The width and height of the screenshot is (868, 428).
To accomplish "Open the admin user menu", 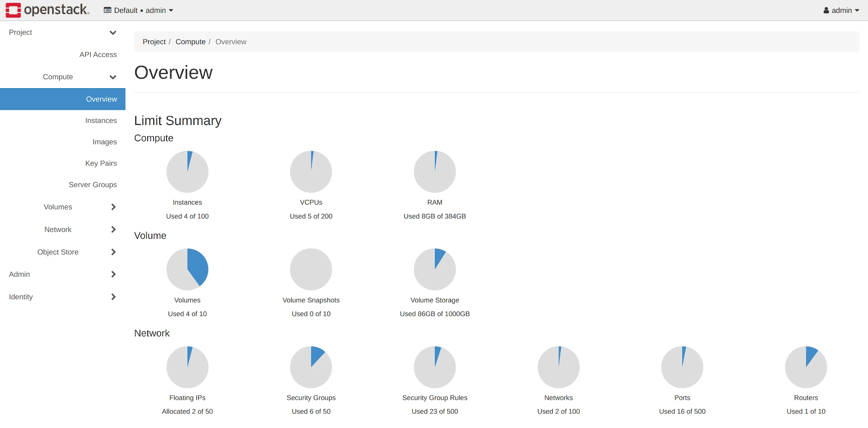I will point(841,10).
